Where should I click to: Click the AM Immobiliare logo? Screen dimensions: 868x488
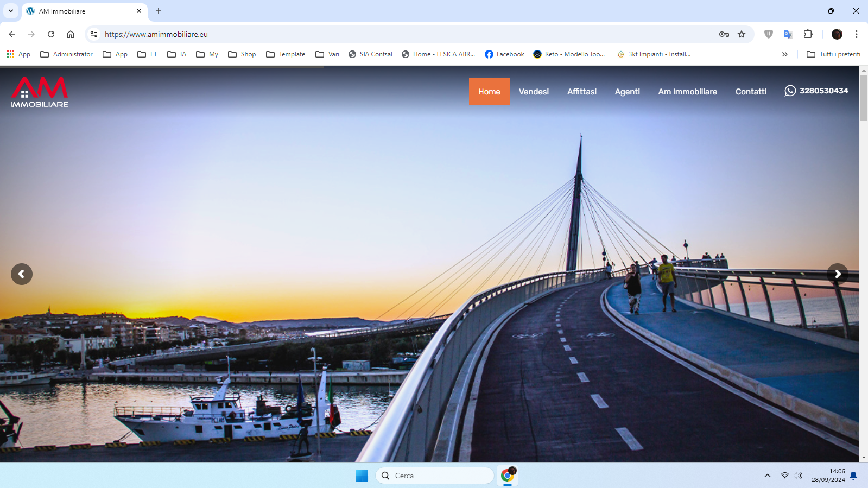(x=39, y=92)
